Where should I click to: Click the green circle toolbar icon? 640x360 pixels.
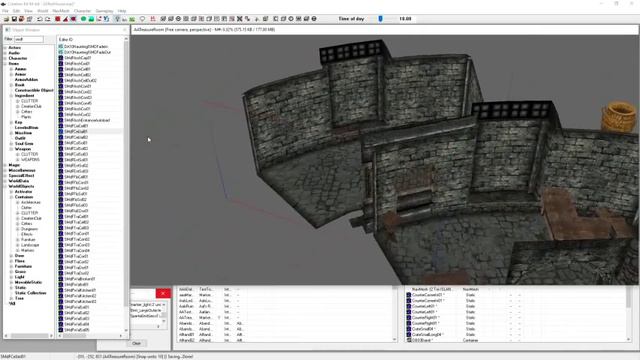coord(83,19)
